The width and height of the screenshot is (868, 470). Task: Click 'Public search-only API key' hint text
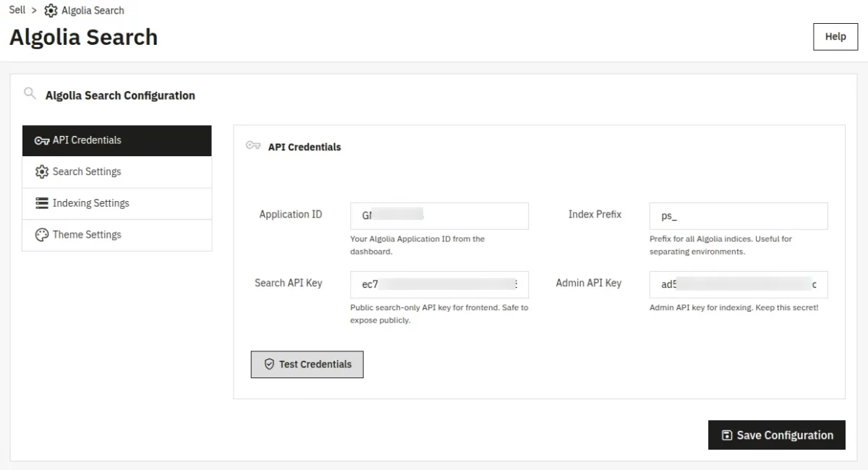coord(439,314)
